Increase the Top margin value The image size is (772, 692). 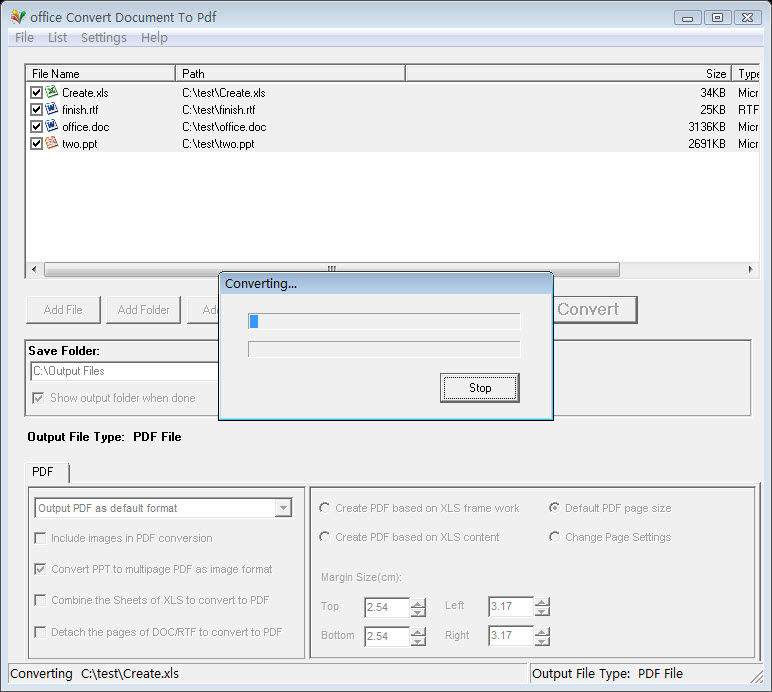[x=418, y=603]
